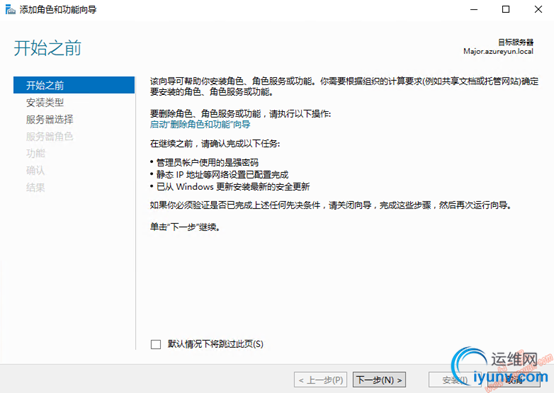Click the 管理员帐户使用的是强密码 bullet text
554x393 pixels.
(207, 163)
